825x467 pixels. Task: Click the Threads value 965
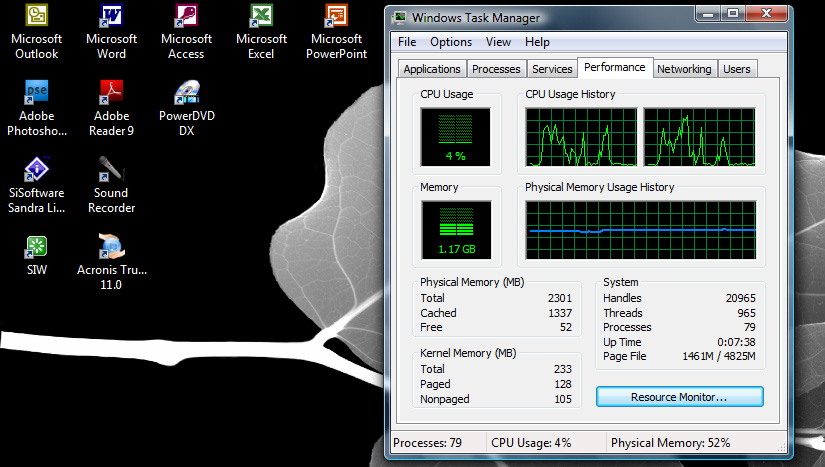coord(747,313)
